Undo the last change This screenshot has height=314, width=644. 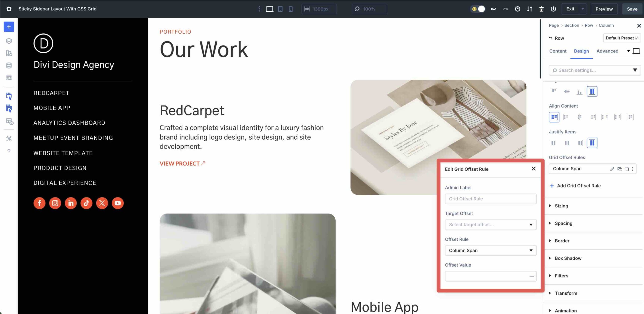493,9
